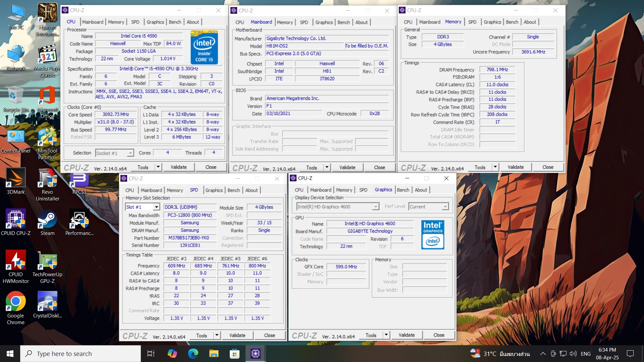Click the Intel Core i5 4590 name field

[x=139, y=36]
